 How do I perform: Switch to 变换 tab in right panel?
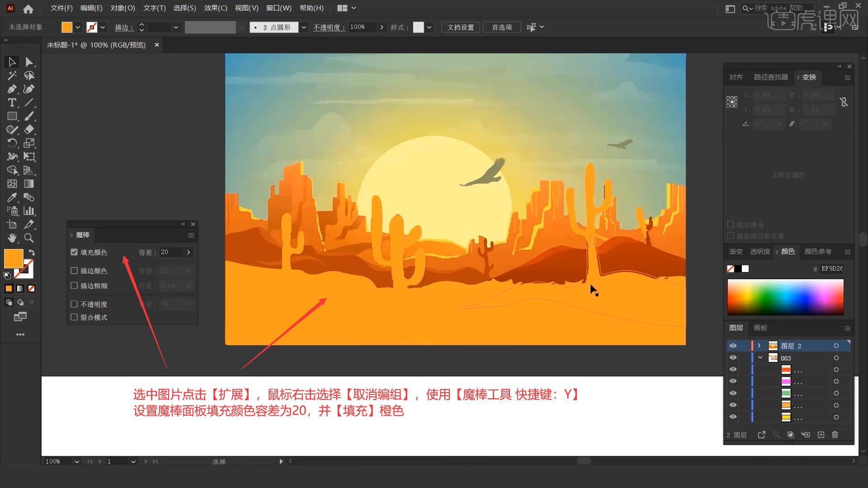[808, 77]
